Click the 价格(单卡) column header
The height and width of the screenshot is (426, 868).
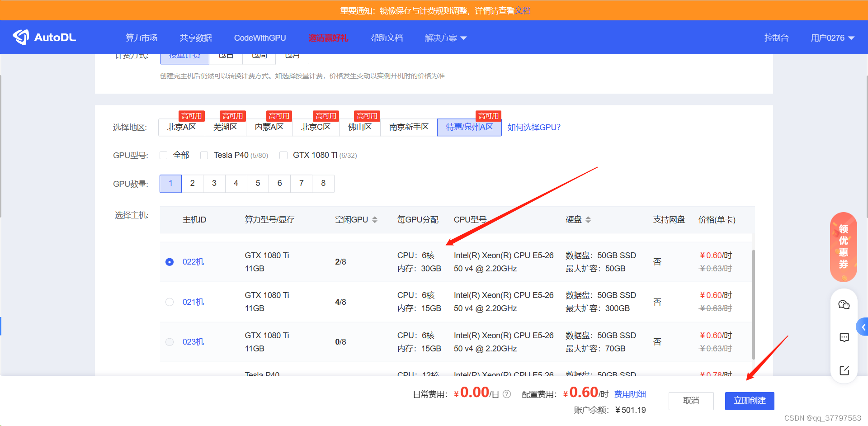click(717, 220)
